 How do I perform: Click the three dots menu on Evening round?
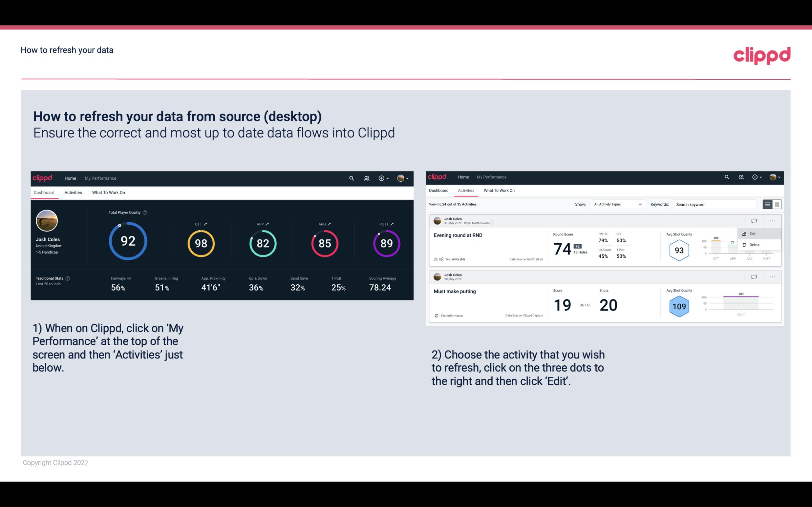point(773,220)
